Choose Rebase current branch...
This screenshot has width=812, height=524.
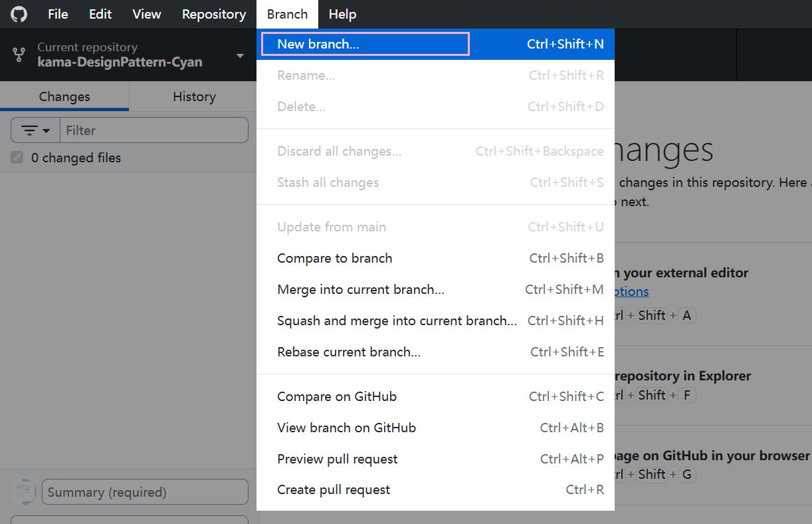(435, 352)
